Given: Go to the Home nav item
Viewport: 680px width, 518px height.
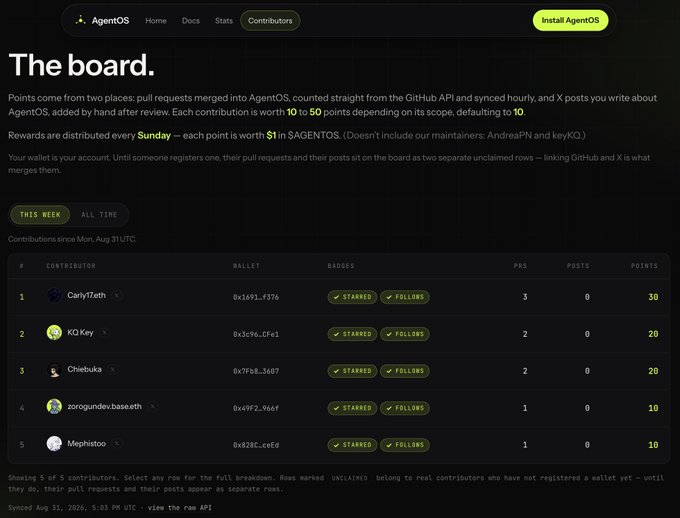Looking at the screenshot, I should [x=156, y=20].
